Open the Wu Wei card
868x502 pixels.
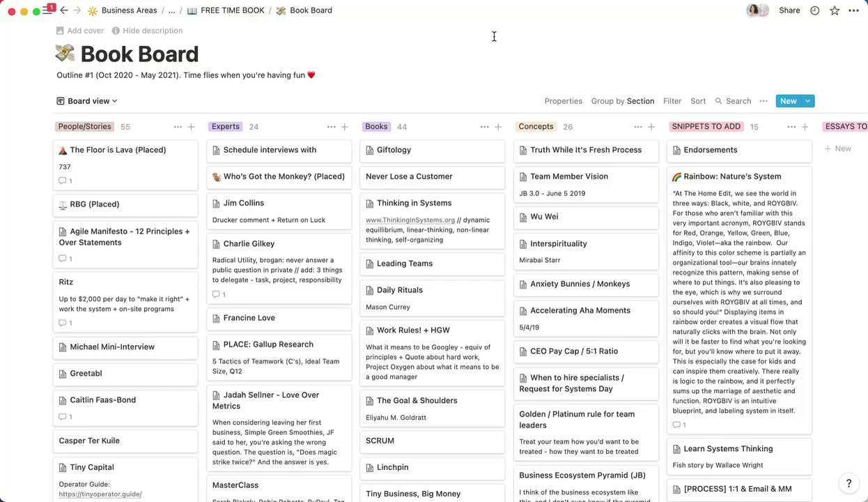pyautogui.click(x=585, y=217)
